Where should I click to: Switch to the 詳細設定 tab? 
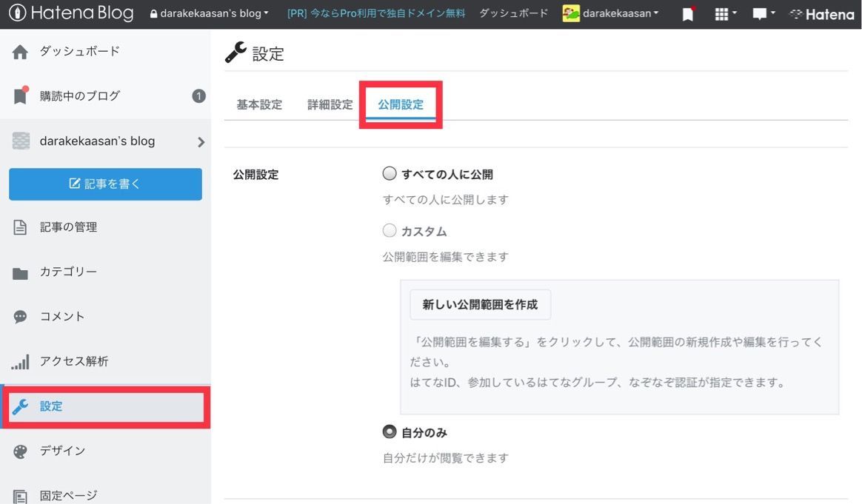(330, 104)
